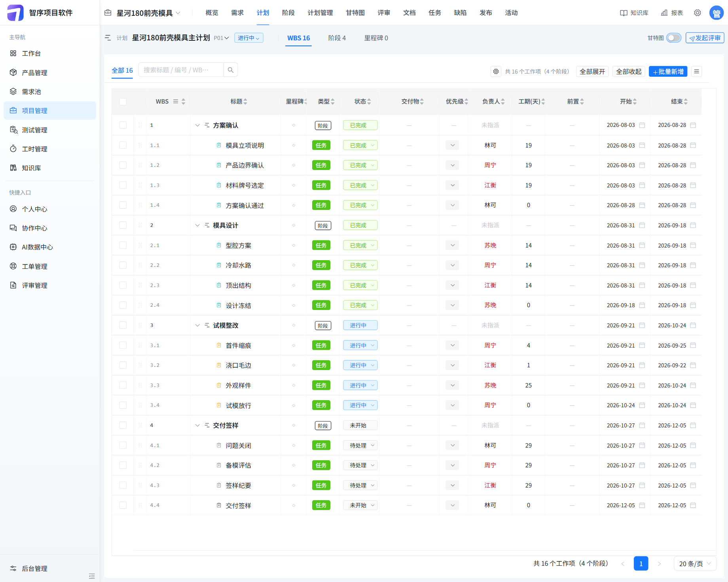Click the user avatar icon
Viewport: 728px width, 582px height.
(x=717, y=13)
